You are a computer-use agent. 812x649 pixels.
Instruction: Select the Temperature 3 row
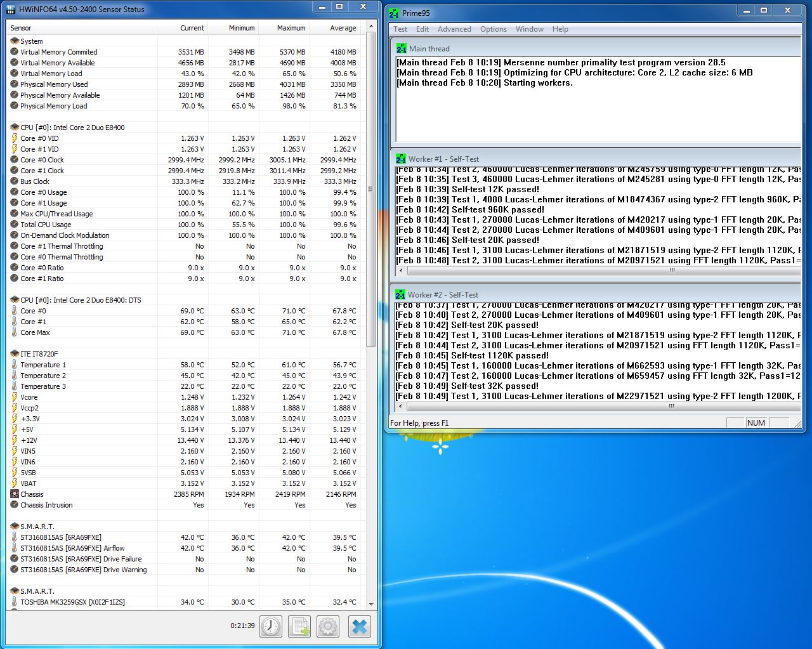184,386
